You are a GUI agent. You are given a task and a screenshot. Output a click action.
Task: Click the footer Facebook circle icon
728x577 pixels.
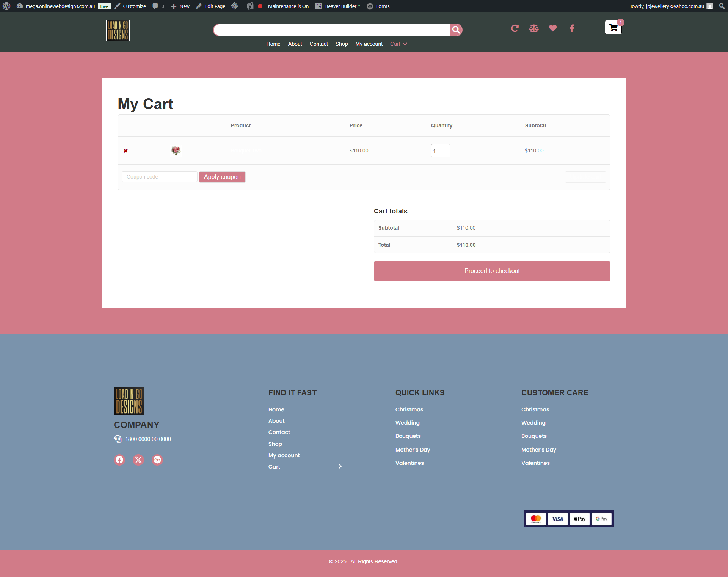(119, 460)
